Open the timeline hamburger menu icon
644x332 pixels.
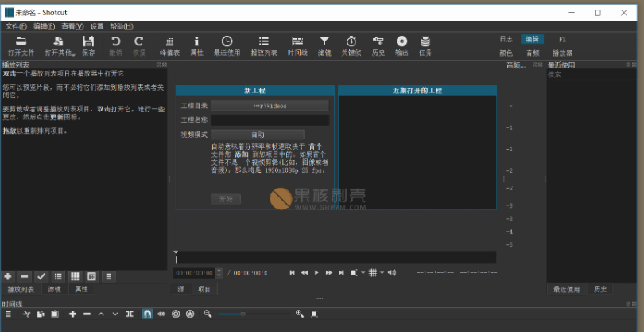(x=9, y=314)
